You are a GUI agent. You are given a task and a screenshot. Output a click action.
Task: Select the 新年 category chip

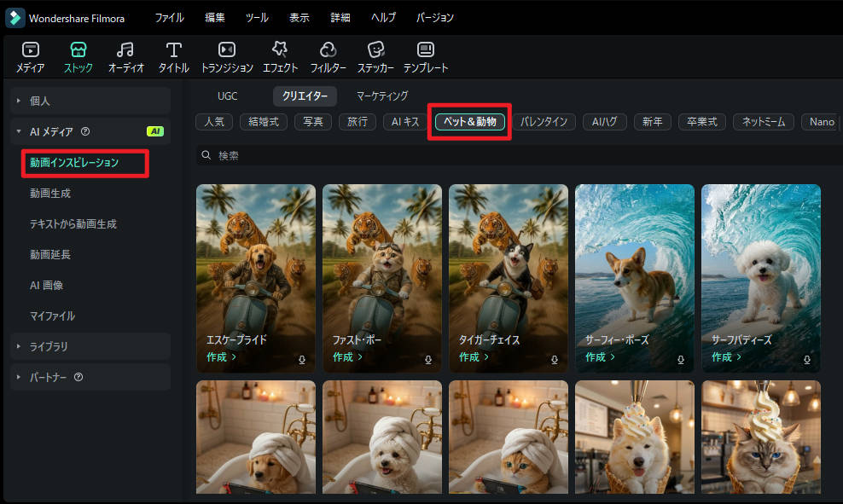click(x=652, y=122)
